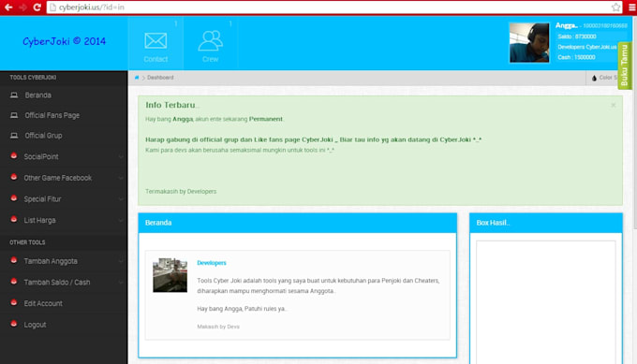Close the Info Terbaru notice
This screenshot has height=364, width=637.
click(x=613, y=105)
